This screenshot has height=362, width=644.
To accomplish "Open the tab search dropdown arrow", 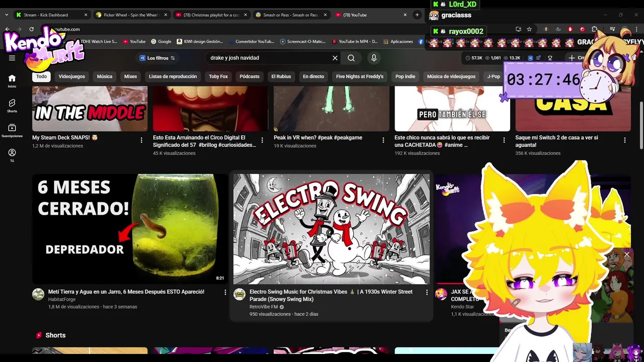I will (7, 15).
